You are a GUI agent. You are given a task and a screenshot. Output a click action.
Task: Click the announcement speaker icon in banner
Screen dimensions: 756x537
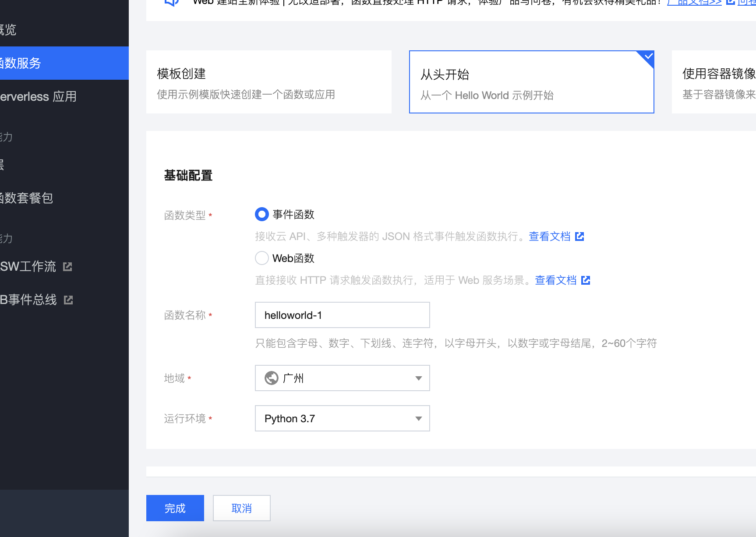click(x=171, y=2)
